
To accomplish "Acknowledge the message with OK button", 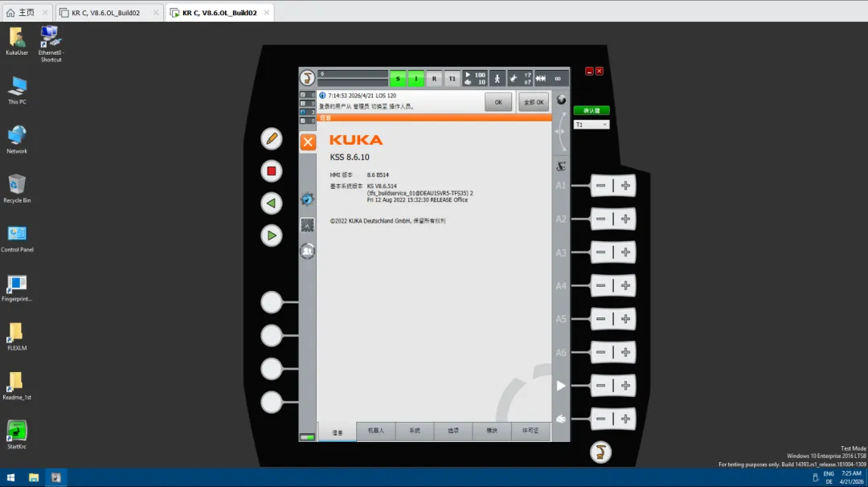I will 498,102.
